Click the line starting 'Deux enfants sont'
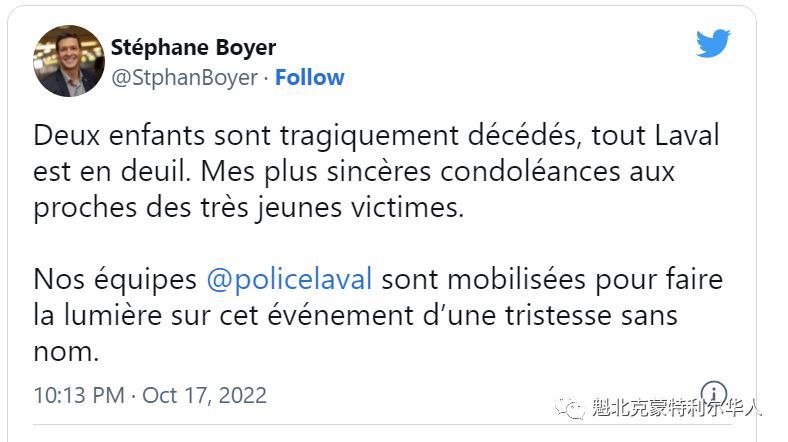The height and width of the screenshot is (442, 788). (x=376, y=136)
